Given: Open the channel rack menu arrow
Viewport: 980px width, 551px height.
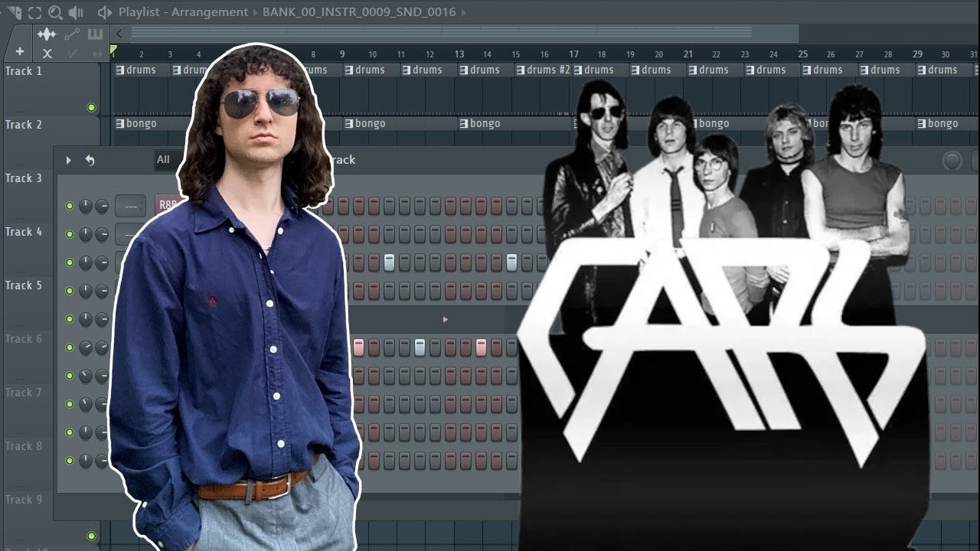Looking at the screenshot, I should coord(68,160).
